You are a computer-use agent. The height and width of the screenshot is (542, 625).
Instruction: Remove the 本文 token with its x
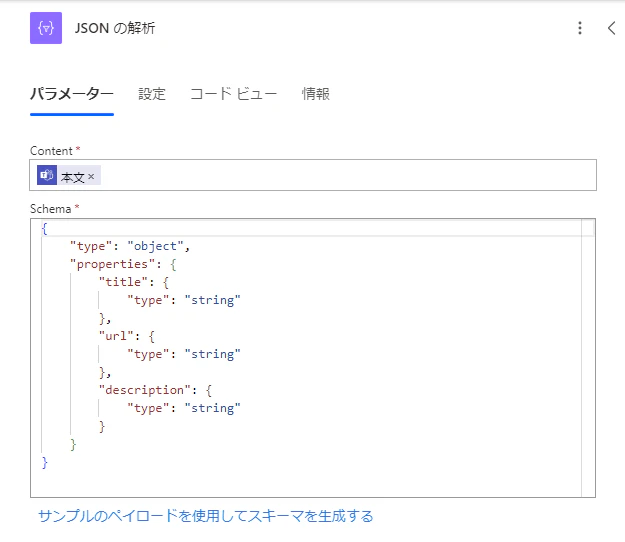[91, 176]
